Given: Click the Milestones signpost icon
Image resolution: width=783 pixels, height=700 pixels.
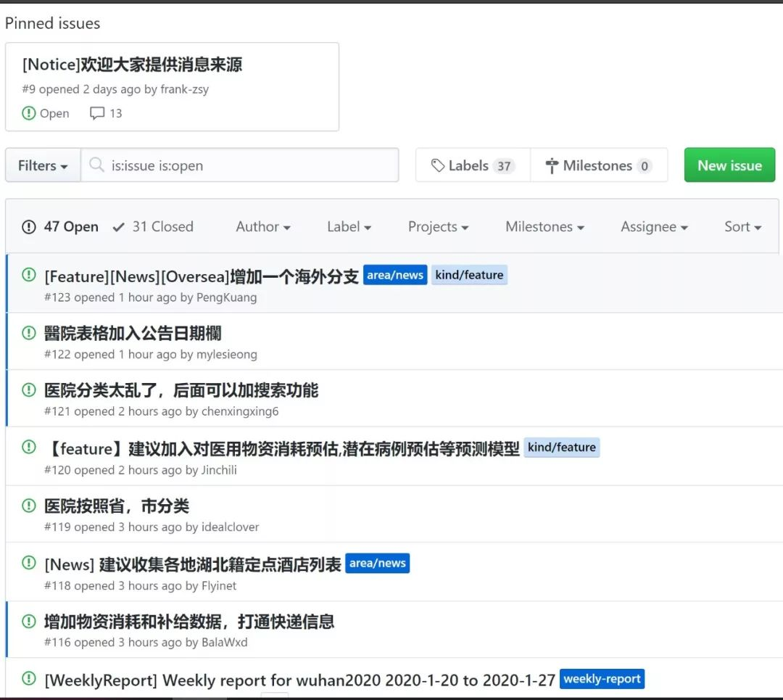Looking at the screenshot, I should point(552,165).
